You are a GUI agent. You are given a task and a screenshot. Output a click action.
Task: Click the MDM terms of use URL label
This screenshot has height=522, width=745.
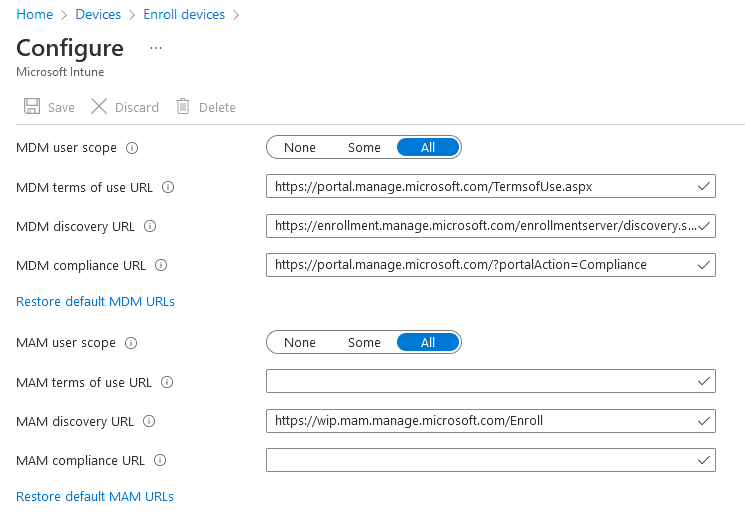(x=85, y=188)
